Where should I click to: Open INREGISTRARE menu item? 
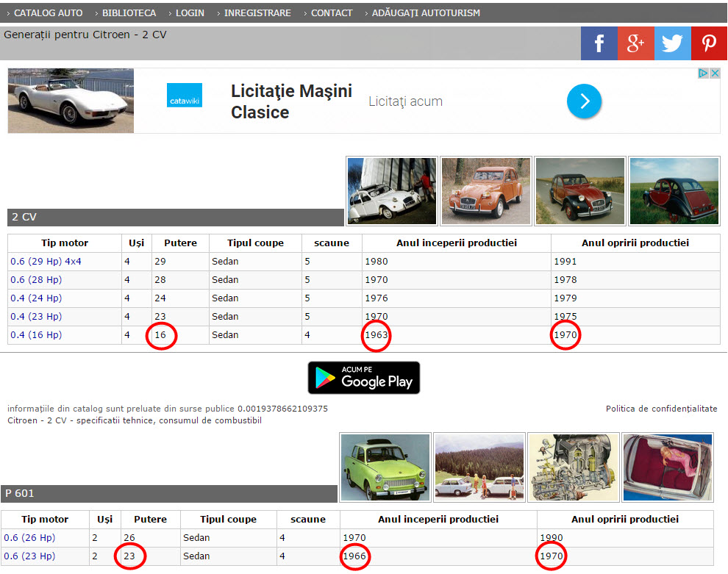coord(257,13)
